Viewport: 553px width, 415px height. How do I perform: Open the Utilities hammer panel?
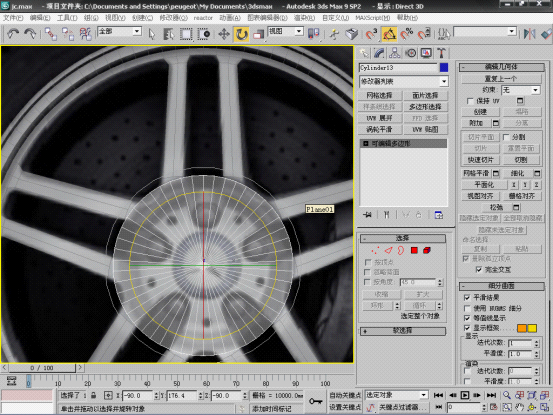(x=442, y=53)
